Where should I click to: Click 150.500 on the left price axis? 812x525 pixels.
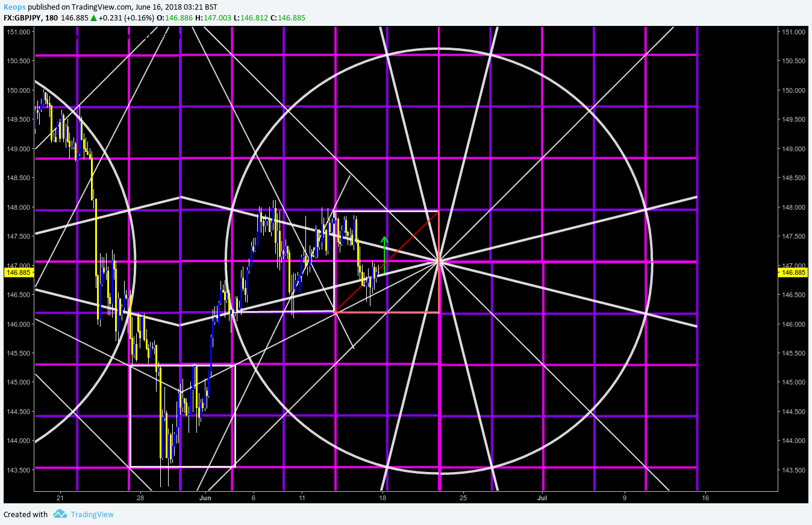pyautogui.click(x=18, y=61)
